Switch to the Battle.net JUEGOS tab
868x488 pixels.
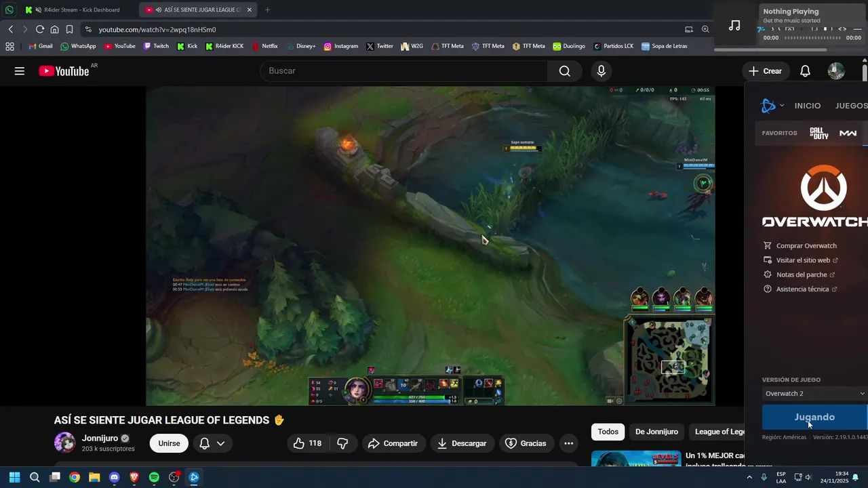tap(851, 106)
